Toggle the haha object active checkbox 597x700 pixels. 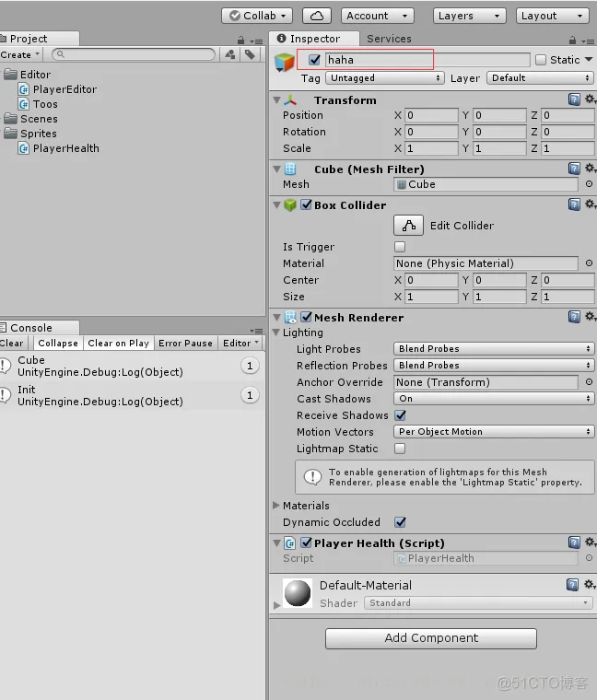[314, 60]
